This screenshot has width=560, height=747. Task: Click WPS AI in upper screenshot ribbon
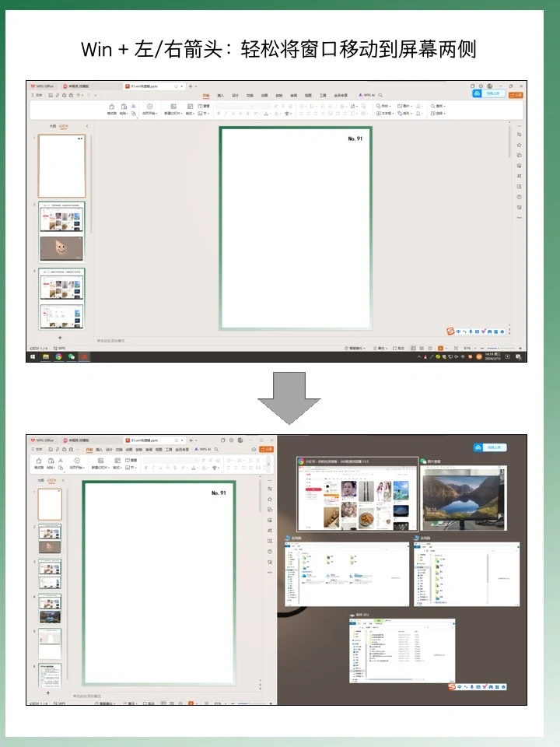point(367,95)
